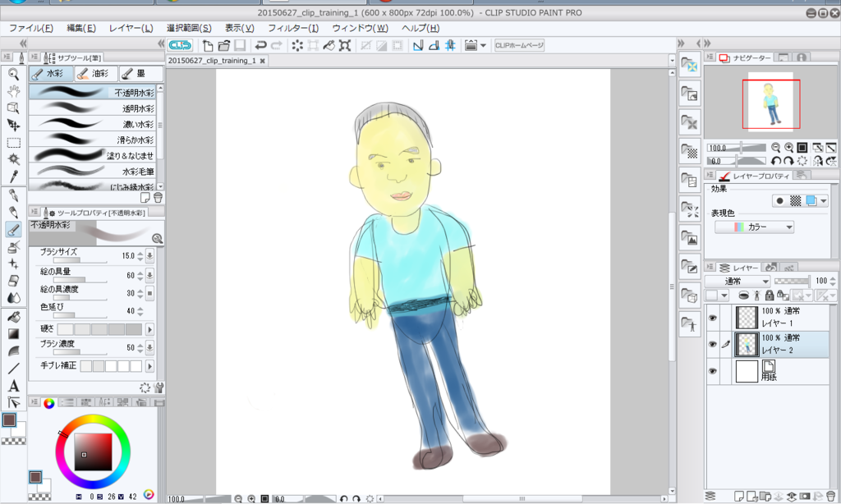
Task: Click zoom in icon in Navigator panel
Action: tap(789, 148)
